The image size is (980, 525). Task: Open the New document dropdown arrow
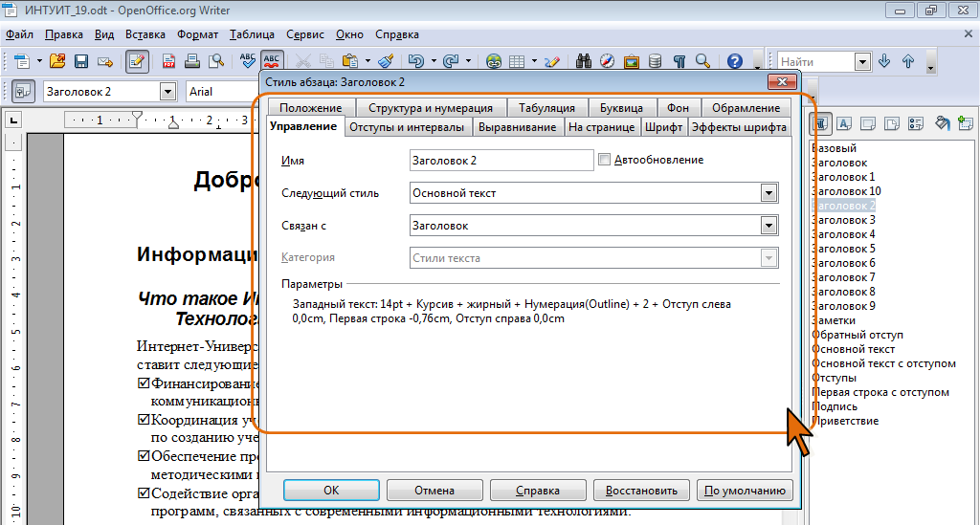click(38, 61)
